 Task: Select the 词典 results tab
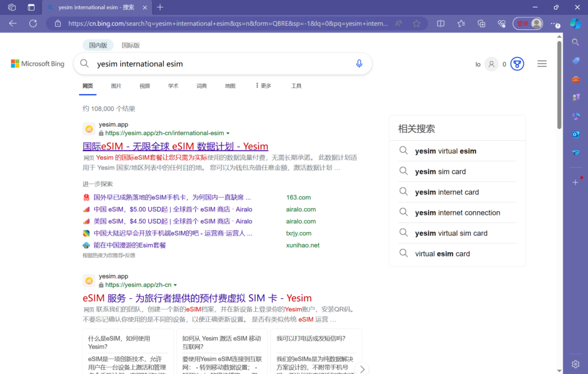click(202, 86)
